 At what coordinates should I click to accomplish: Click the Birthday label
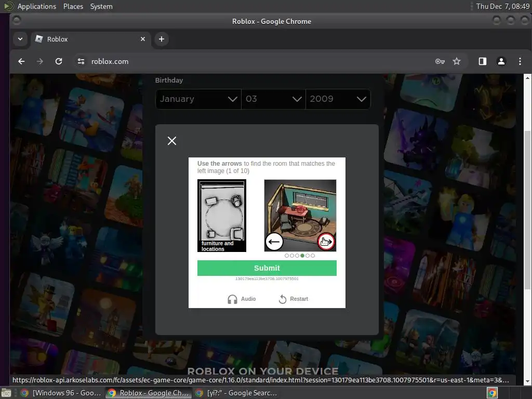169,80
